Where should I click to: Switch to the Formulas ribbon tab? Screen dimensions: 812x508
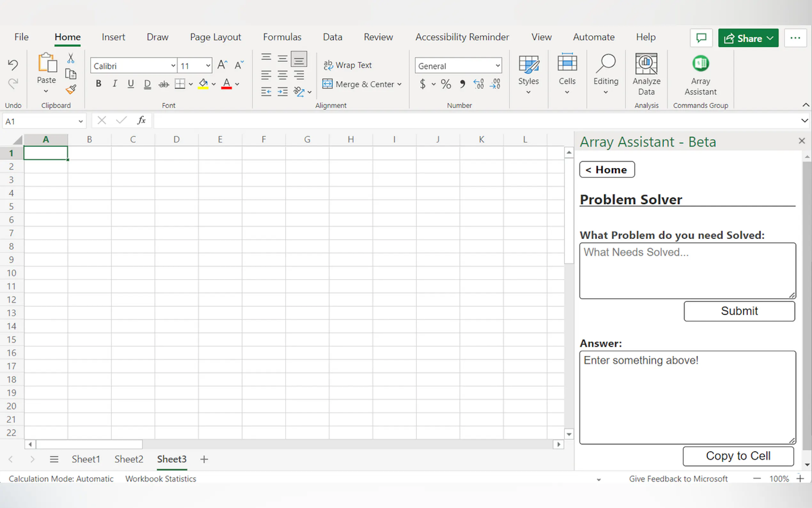click(x=282, y=37)
